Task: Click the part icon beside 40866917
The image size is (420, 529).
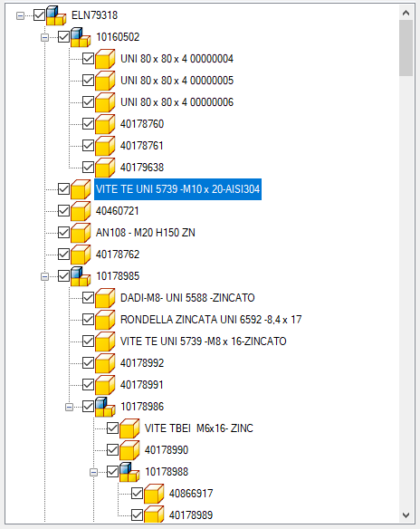Action: [154, 494]
